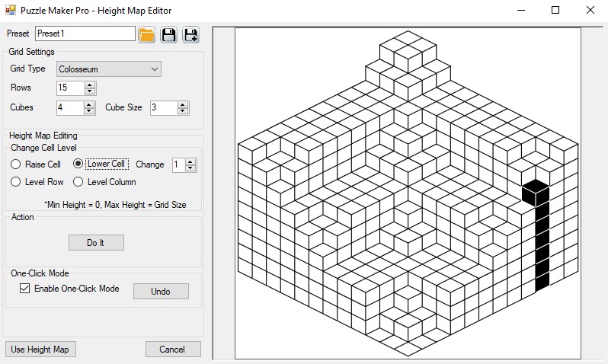Increase Cube Size using the up arrow

point(183,104)
